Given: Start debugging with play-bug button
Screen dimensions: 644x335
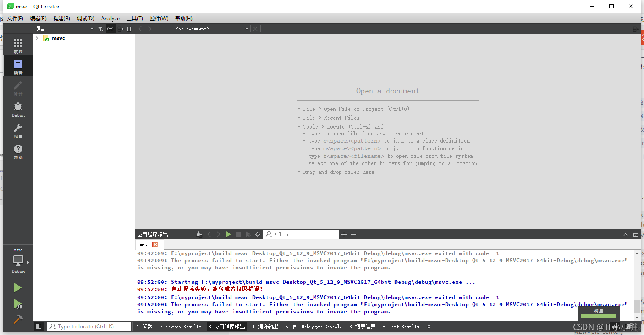Looking at the screenshot, I should [x=18, y=304].
